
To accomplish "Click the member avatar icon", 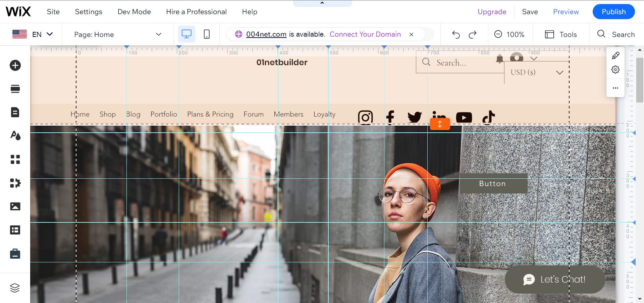I will 517,57.
